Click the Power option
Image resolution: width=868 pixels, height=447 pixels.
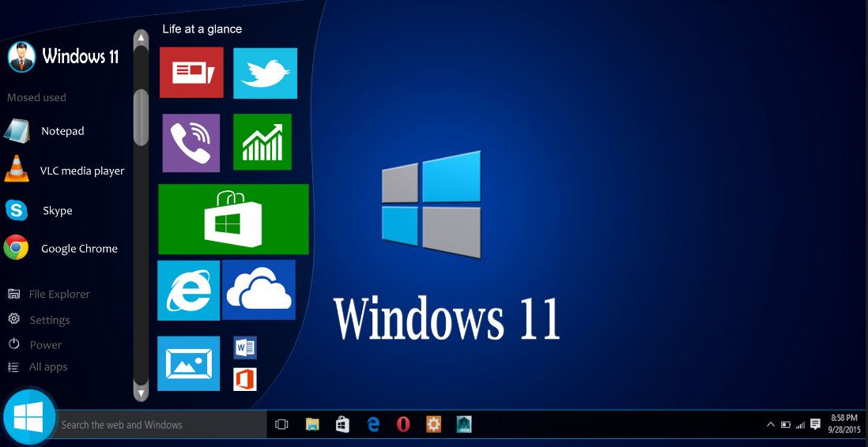[45, 345]
